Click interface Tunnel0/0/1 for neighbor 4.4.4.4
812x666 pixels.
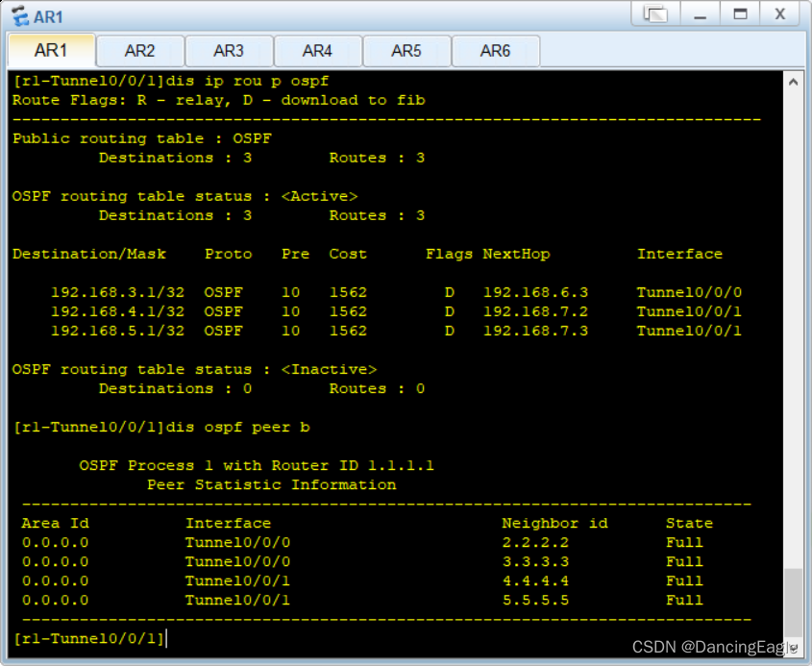(x=237, y=580)
